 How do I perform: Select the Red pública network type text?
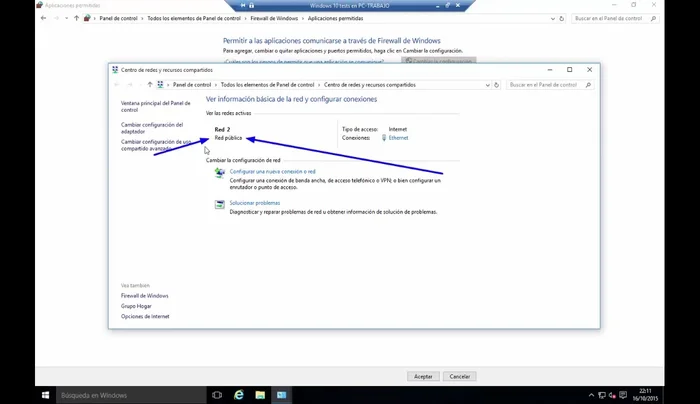click(x=228, y=138)
